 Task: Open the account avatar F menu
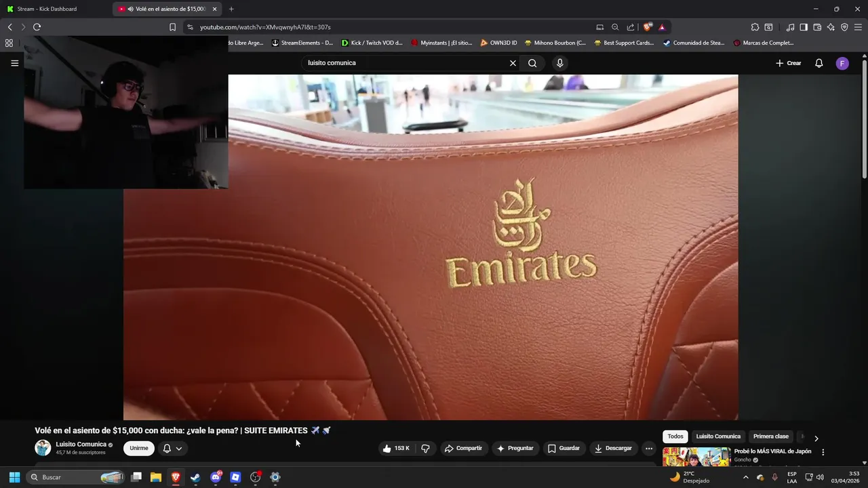pyautogui.click(x=842, y=64)
